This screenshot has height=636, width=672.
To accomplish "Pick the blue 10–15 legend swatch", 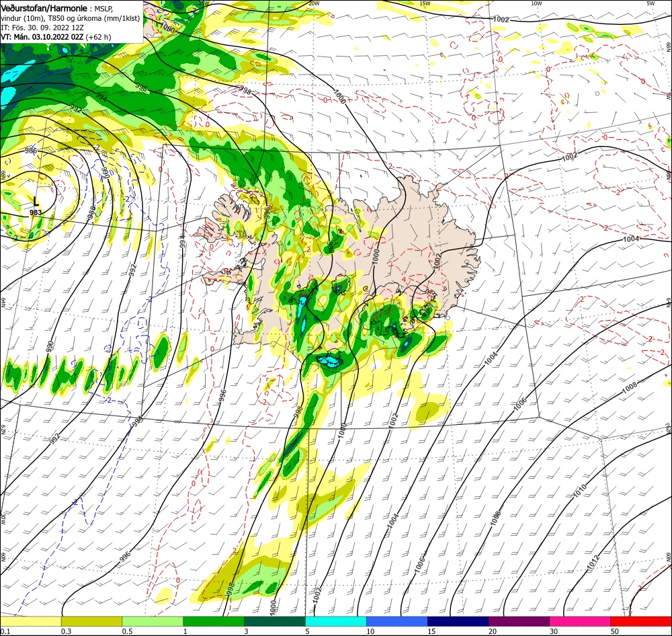I will 397,621.
